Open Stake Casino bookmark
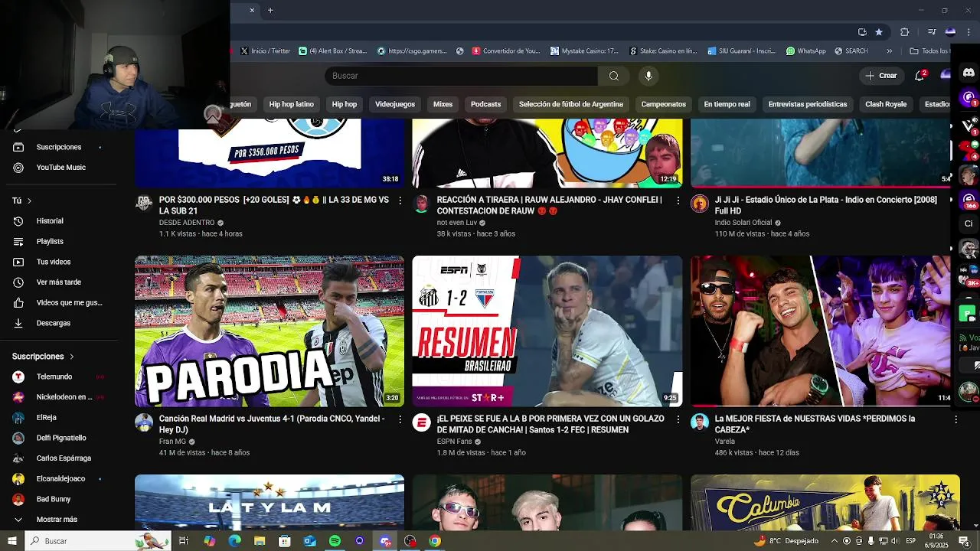The width and height of the screenshot is (980, 551). (x=663, y=51)
